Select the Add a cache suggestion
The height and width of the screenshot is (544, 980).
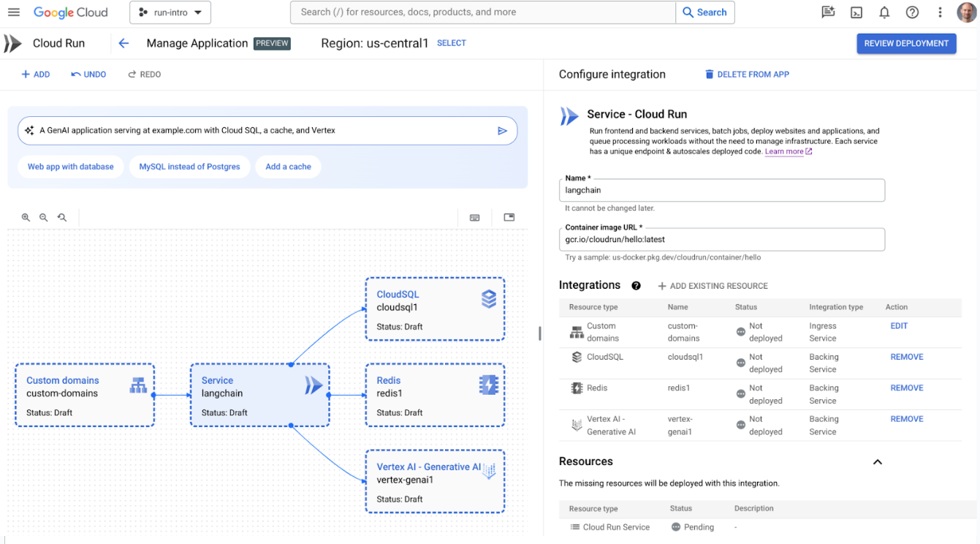(x=289, y=167)
